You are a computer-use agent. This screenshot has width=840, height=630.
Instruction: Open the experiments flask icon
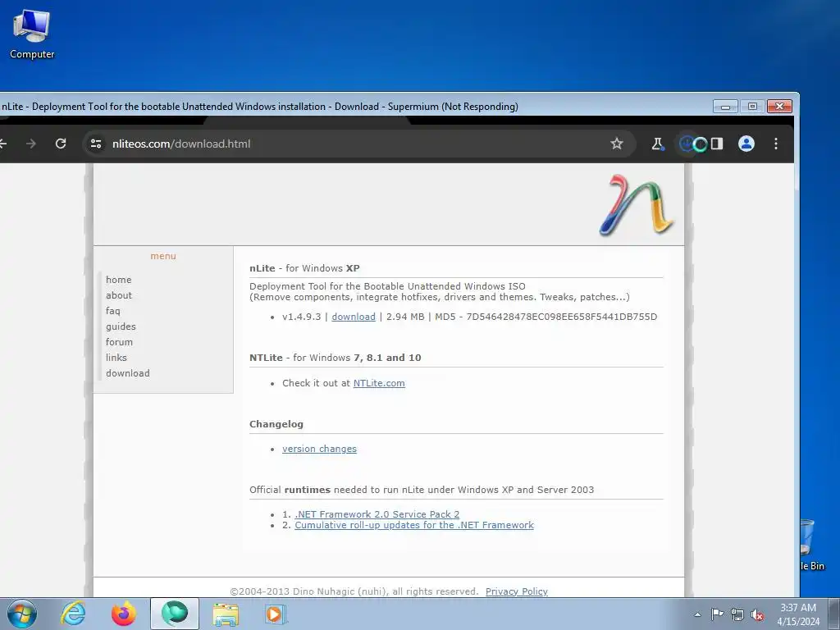click(x=657, y=144)
